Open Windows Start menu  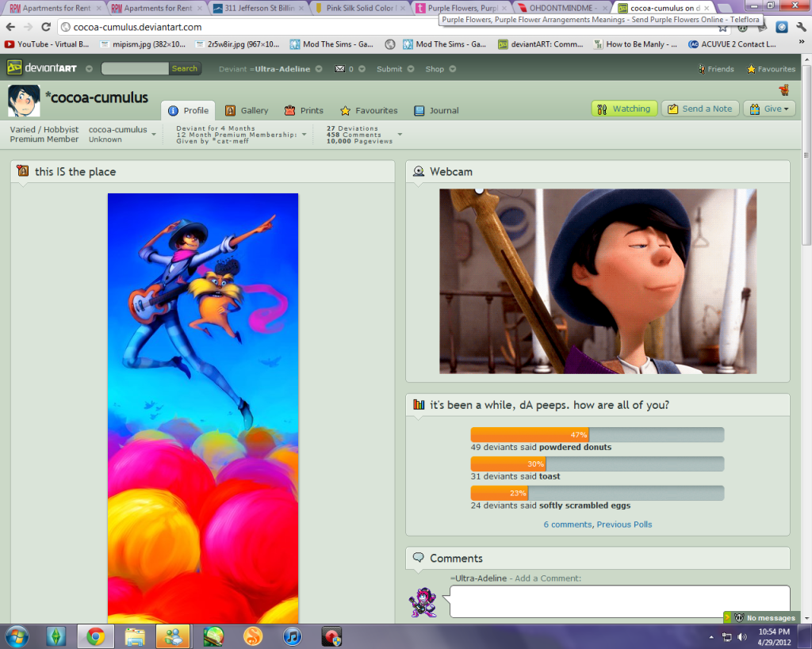(x=17, y=636)
